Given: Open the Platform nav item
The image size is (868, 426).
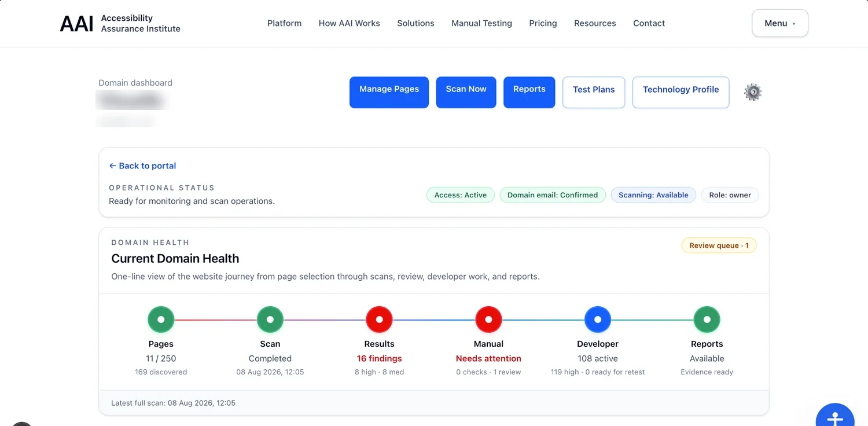Looking at the screenshot, I should coord(284,23).
